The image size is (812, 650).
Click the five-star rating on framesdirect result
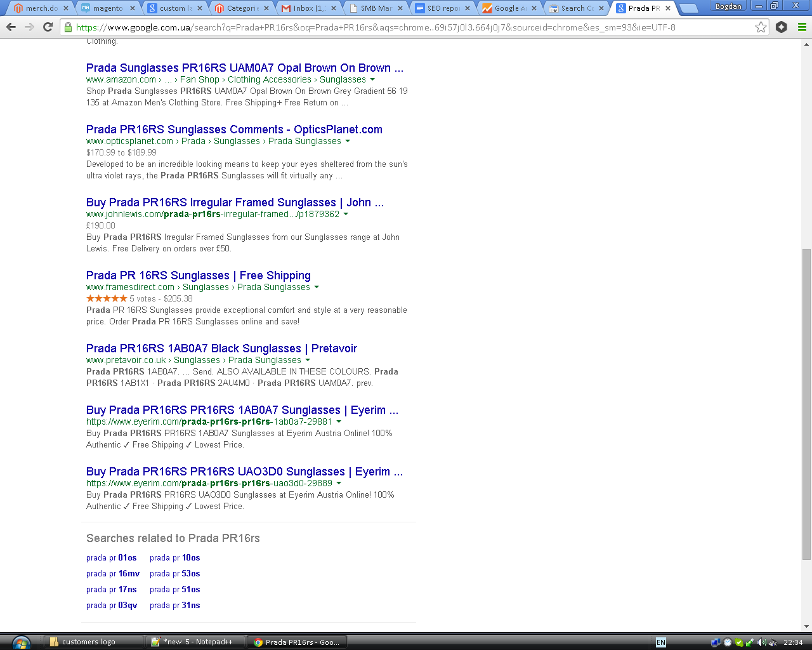(x=107, y=298)
